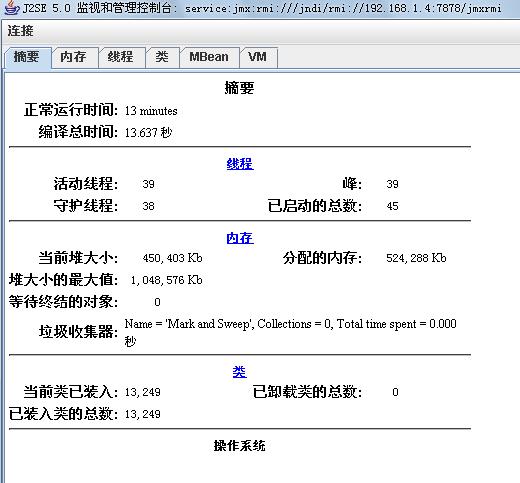
Task: Follow the 内存 section hyperlink
Action: tap(240, 238)
